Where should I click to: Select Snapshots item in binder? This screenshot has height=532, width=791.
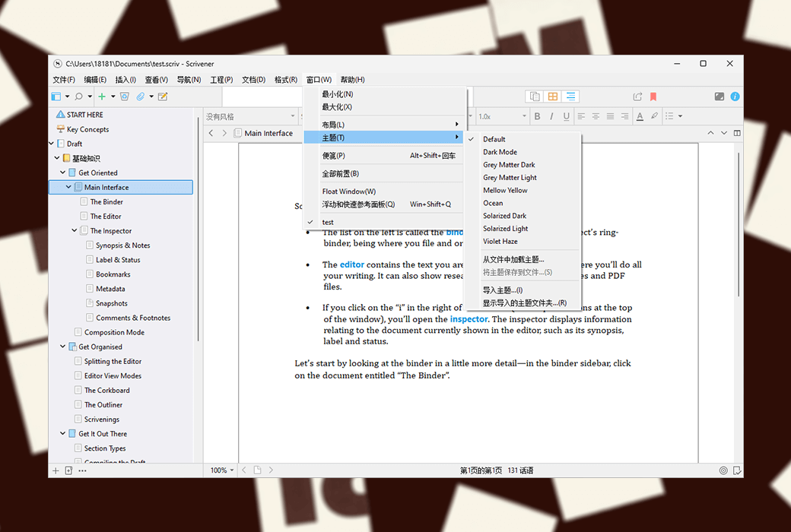point(112,303)
